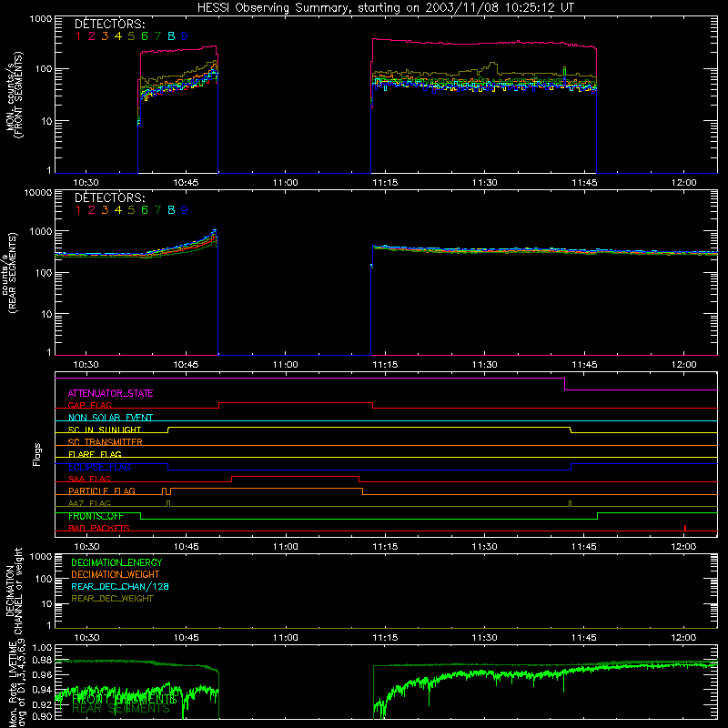Click the FRONT SEGMENTS label in the livetime plot

[125, 698]
